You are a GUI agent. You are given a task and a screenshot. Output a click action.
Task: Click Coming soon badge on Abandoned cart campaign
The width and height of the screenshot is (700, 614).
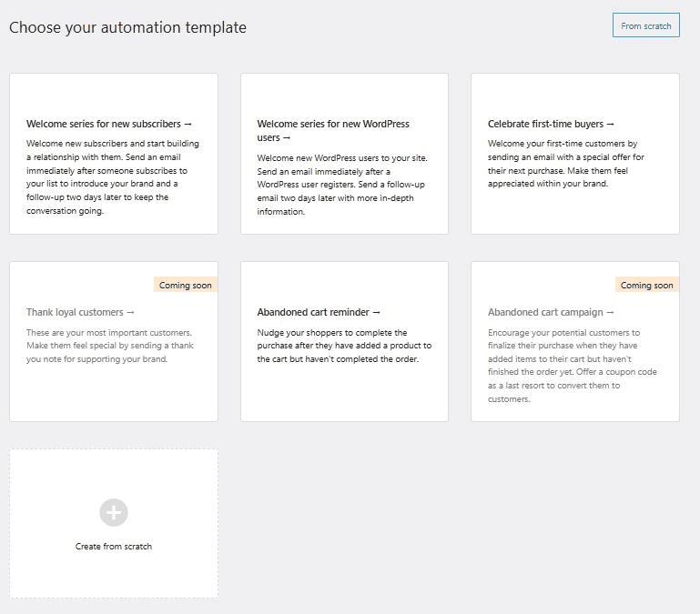tap(647, 285)
